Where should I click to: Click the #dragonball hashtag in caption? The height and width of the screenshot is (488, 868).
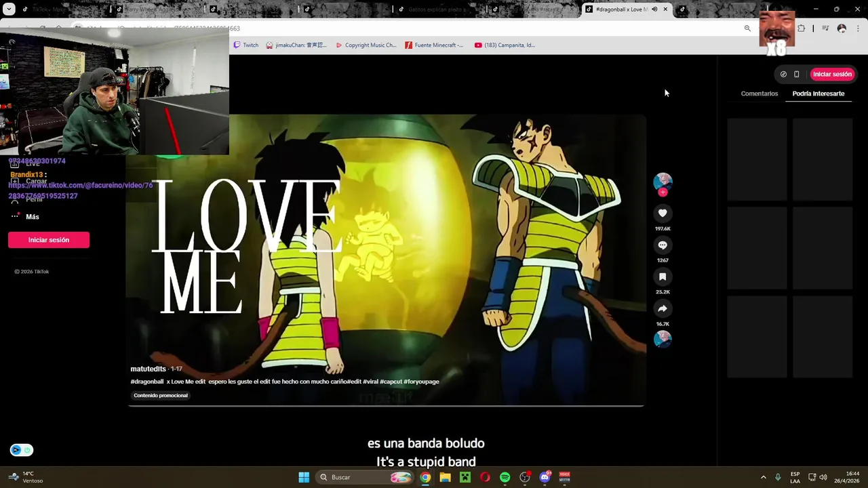tap(147, 382)
